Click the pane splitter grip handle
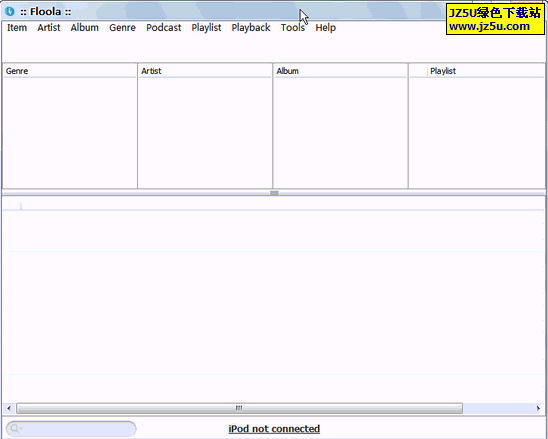This screenshot has width=548, height=439. click(274, 193)
